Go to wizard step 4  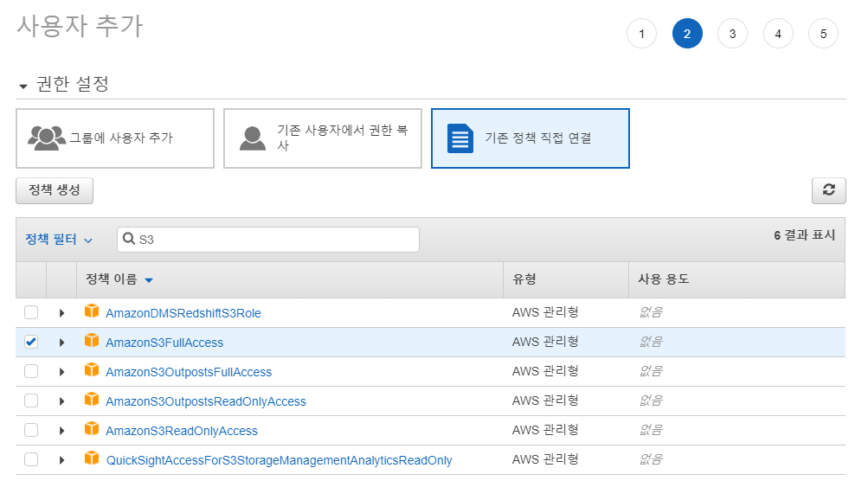click(x=778, y=34)
